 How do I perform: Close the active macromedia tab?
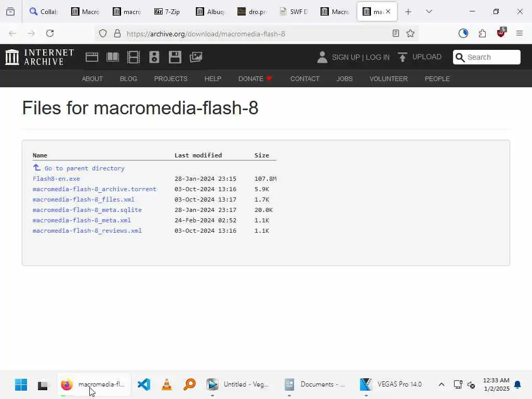[x=388, y=11]
